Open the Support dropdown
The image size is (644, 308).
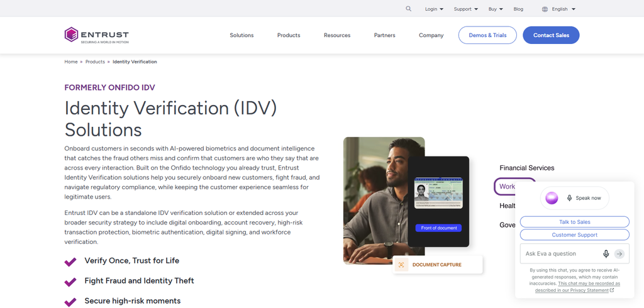pos(466,9)
